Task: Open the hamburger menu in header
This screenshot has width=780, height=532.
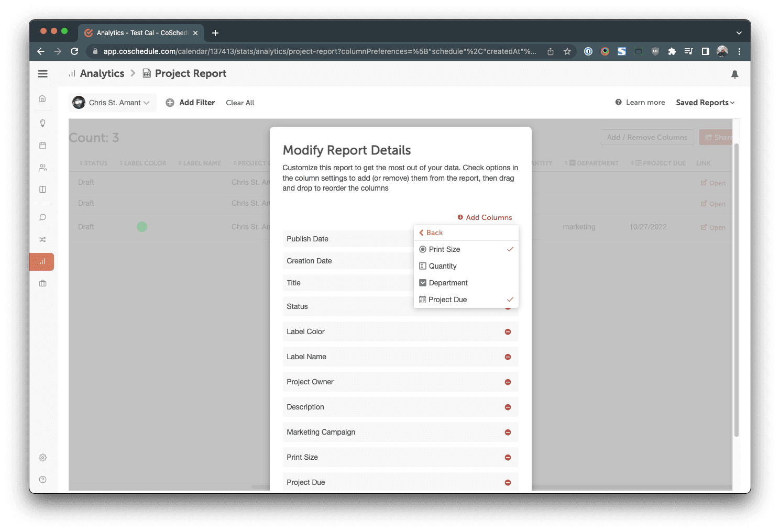Action: 43,74
